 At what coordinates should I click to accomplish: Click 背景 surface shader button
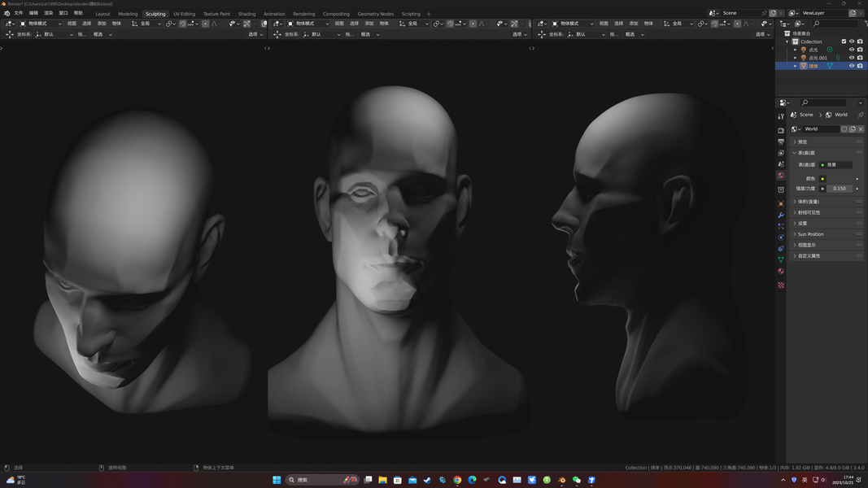[x=836, y=165]
